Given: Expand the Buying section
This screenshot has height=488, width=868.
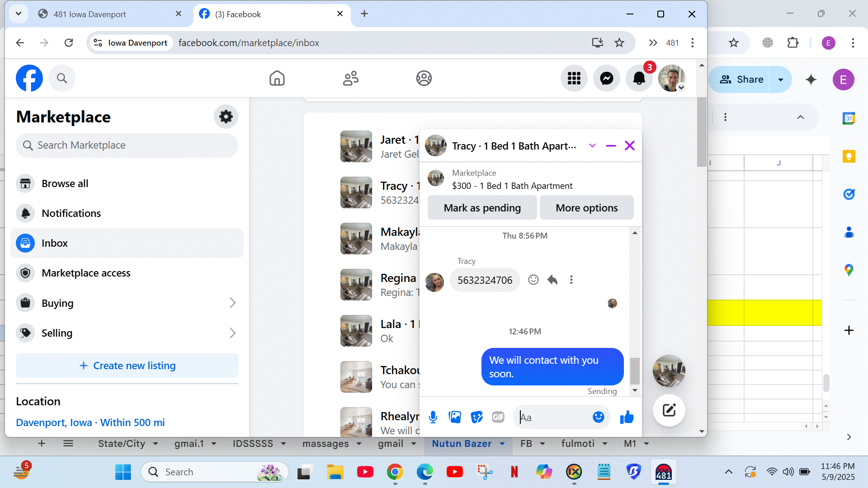Looking at the screenshot, I should pyautogui.click(x=232, y=303).
